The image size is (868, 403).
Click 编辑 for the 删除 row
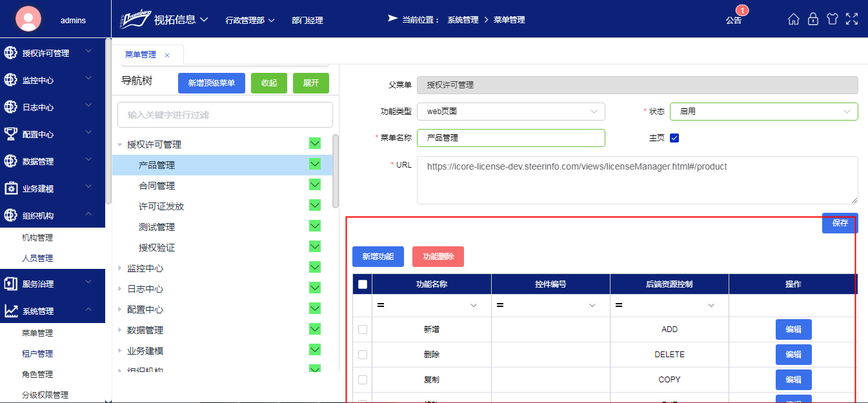pyautogui.click(x=794, y=355)
